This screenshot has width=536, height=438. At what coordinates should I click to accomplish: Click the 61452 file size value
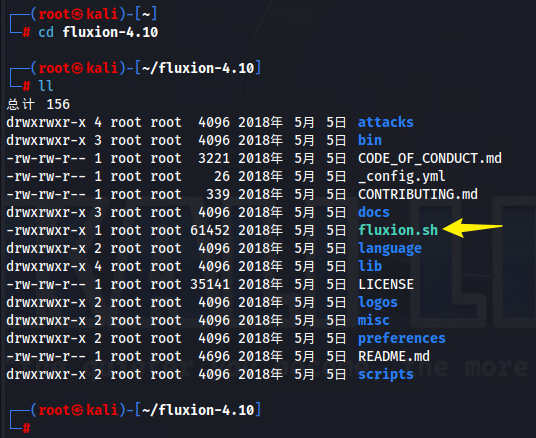coord(210,230)
